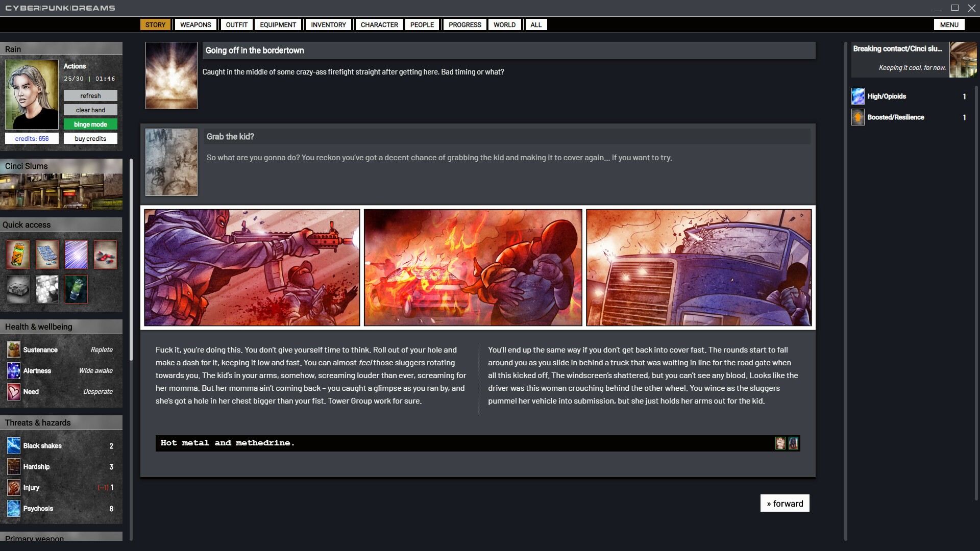Click Rain's character portrait

32,94
